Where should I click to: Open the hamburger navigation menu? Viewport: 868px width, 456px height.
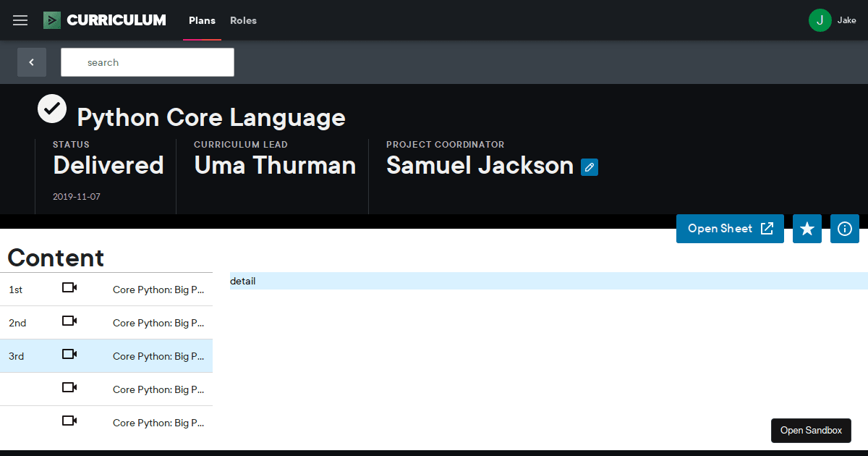pyautogui.click(x=20, y=20)
